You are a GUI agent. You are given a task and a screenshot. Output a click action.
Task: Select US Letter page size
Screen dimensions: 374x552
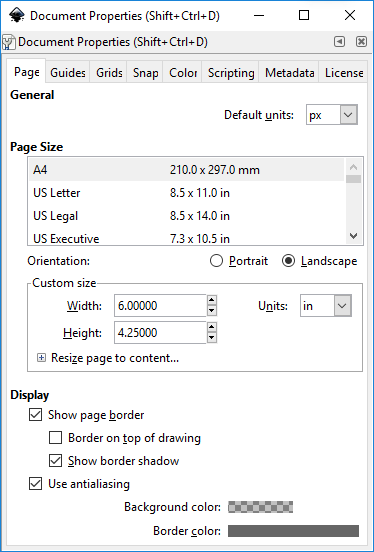pos(186,193)
